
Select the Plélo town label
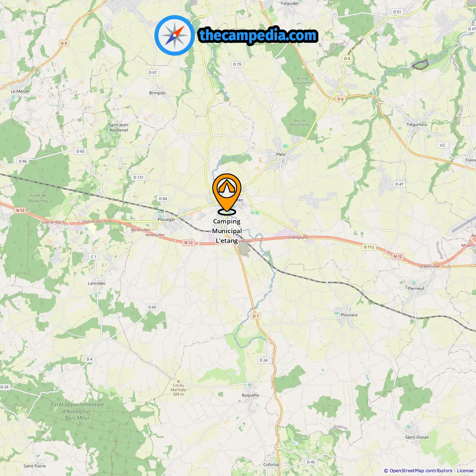pos(281,154)
